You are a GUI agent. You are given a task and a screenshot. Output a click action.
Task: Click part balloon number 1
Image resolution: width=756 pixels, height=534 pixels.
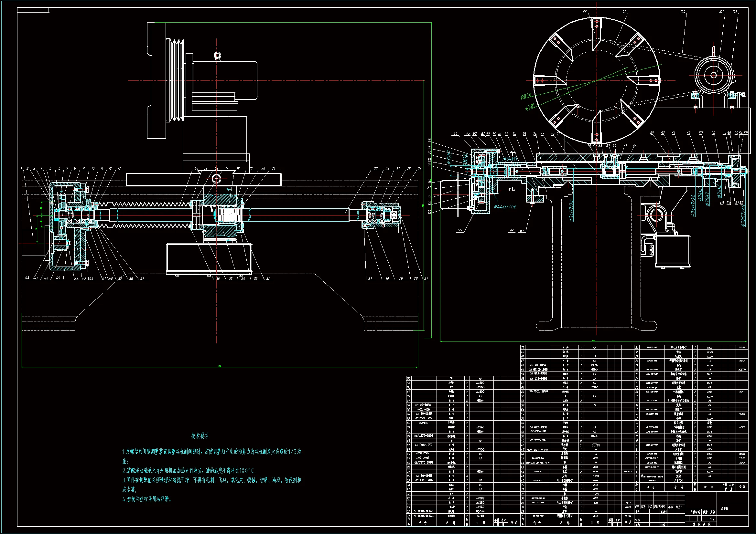pos(21,168)
